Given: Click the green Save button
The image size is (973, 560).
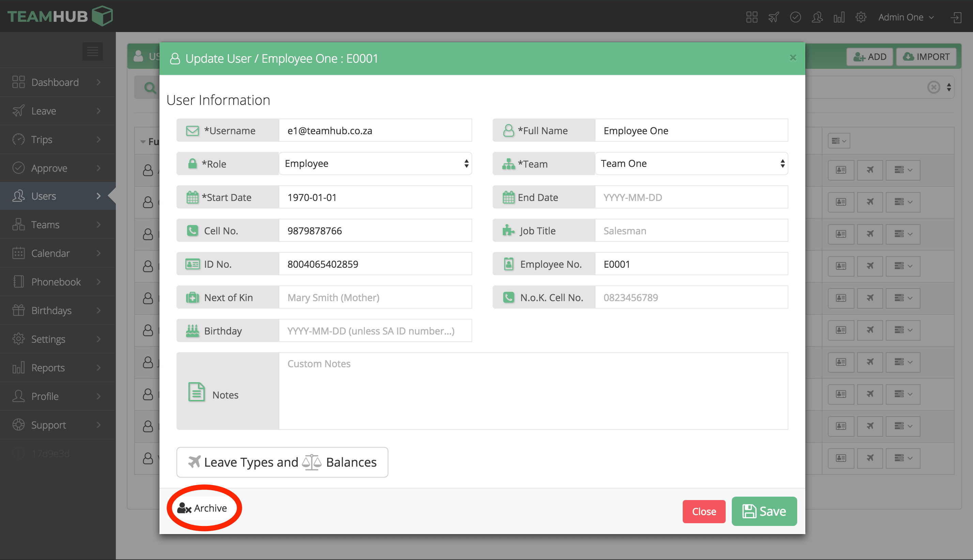Looking at the screenshot, I should 764,511.
